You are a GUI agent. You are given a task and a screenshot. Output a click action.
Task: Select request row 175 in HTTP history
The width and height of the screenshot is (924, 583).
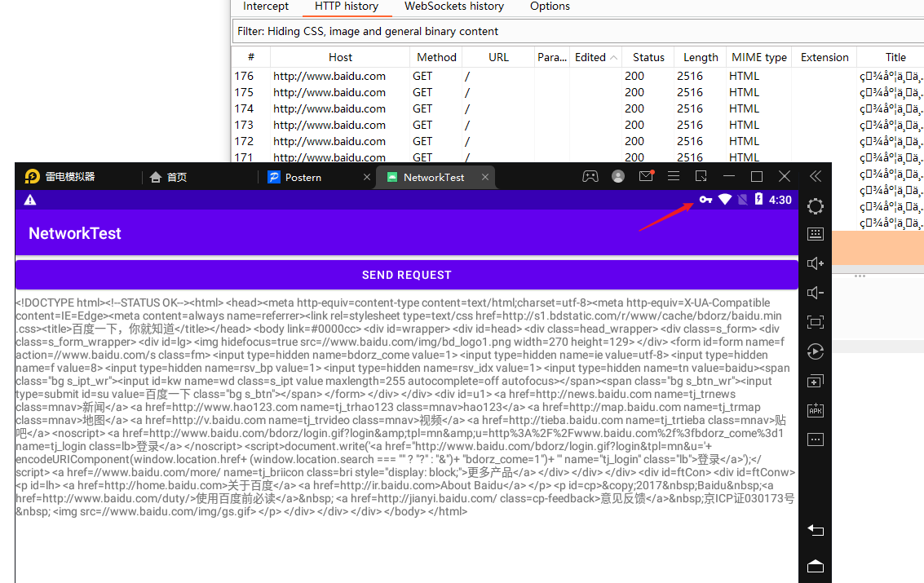[578, 92]
